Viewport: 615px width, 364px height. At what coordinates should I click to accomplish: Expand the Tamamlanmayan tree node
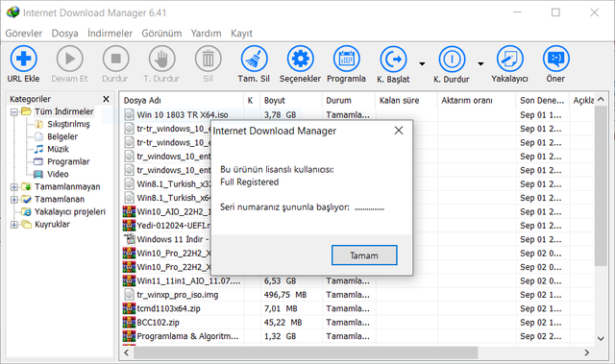click(x=14, y=187)
